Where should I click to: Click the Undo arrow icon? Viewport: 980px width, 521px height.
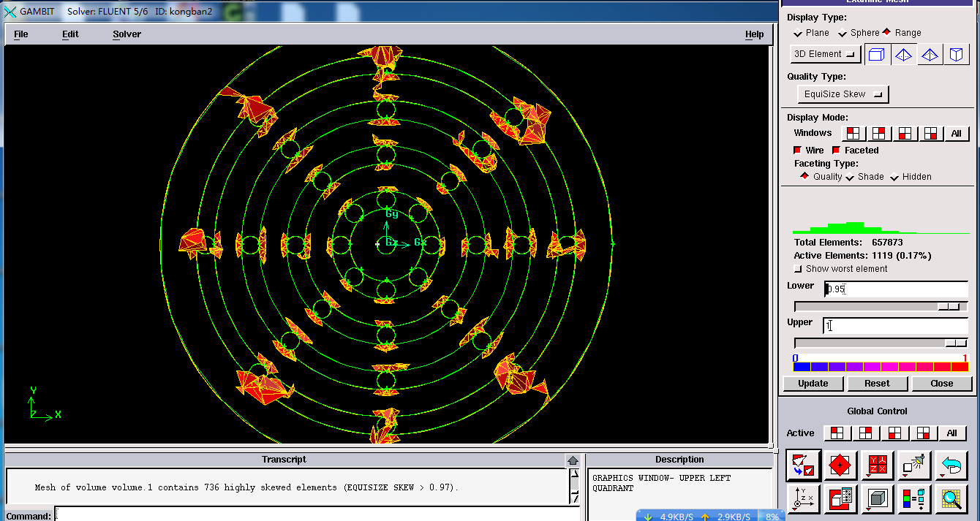[951, 465]
